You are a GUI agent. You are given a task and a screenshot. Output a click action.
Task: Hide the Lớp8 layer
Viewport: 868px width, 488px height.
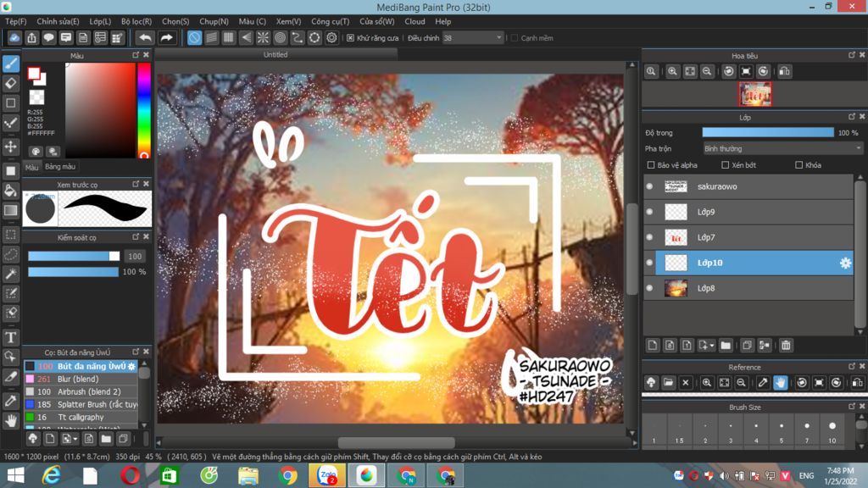pyautogui.click(x=650, y=288)
